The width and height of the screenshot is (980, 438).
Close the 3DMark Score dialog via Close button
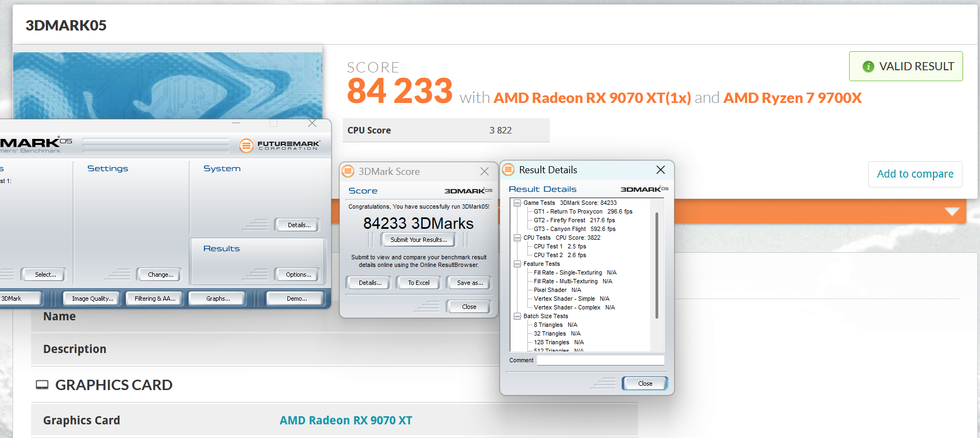point(469,307)
